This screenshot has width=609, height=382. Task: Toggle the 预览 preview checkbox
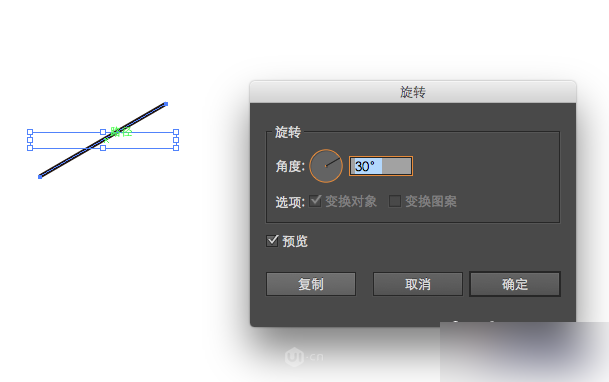(272, 241)
